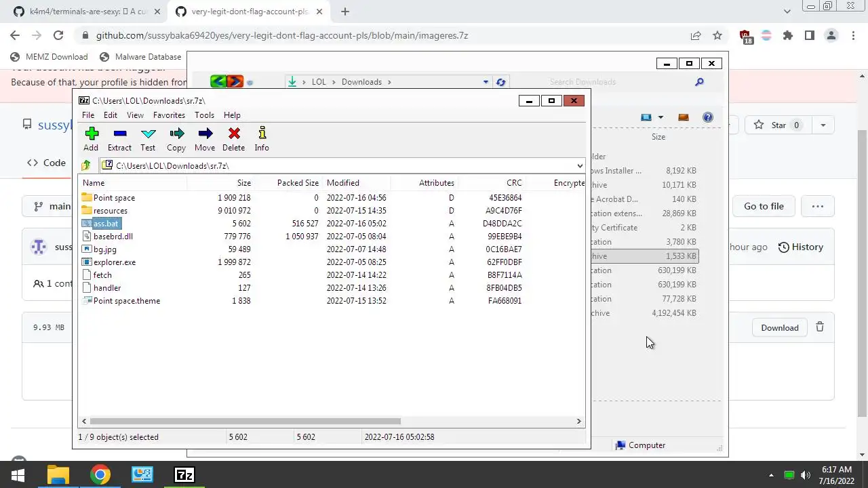The height and width of the screenshot is (488, 868).
Task: Click the Move toolbar icon
Action: [x=205, y=139]
